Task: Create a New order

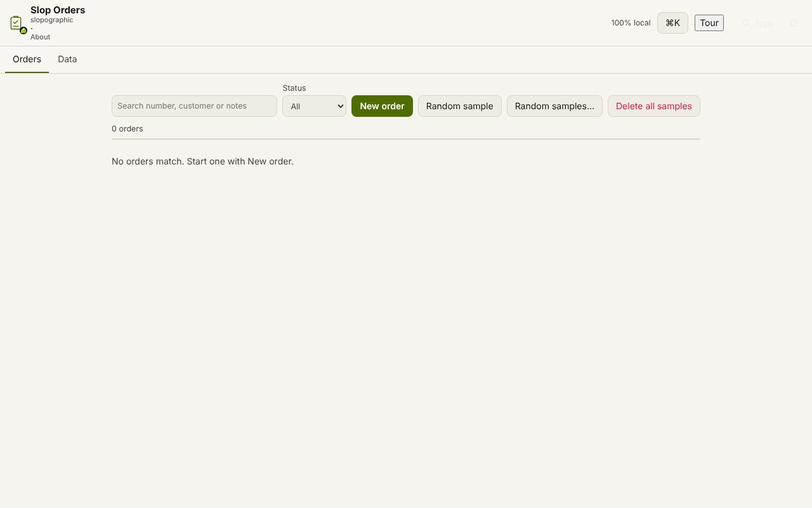Action: 382,106
